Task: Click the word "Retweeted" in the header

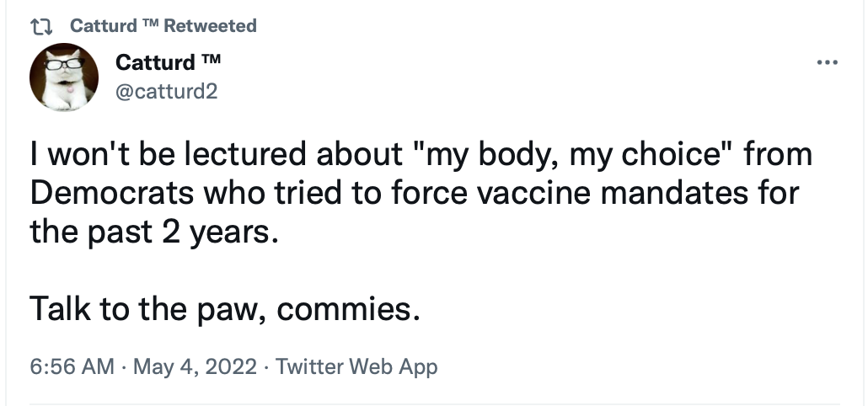Action: point(211,25)
